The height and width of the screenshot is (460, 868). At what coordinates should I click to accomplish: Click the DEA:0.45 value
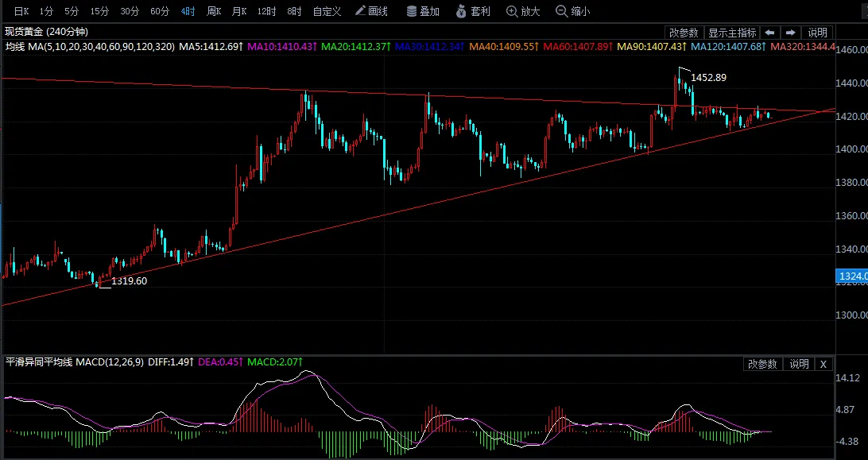coord(220,362)
